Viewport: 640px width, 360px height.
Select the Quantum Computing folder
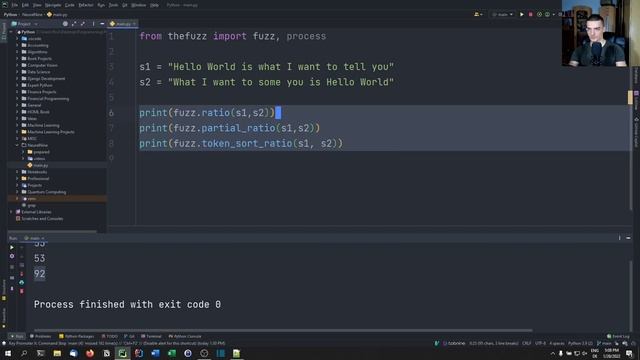[x=44, y=192]
